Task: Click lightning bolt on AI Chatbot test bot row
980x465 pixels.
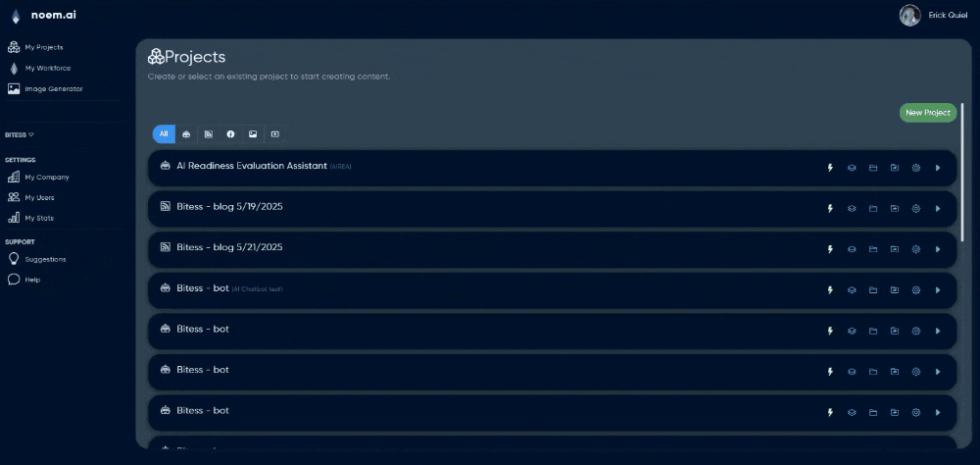Action: click(830, 289)
